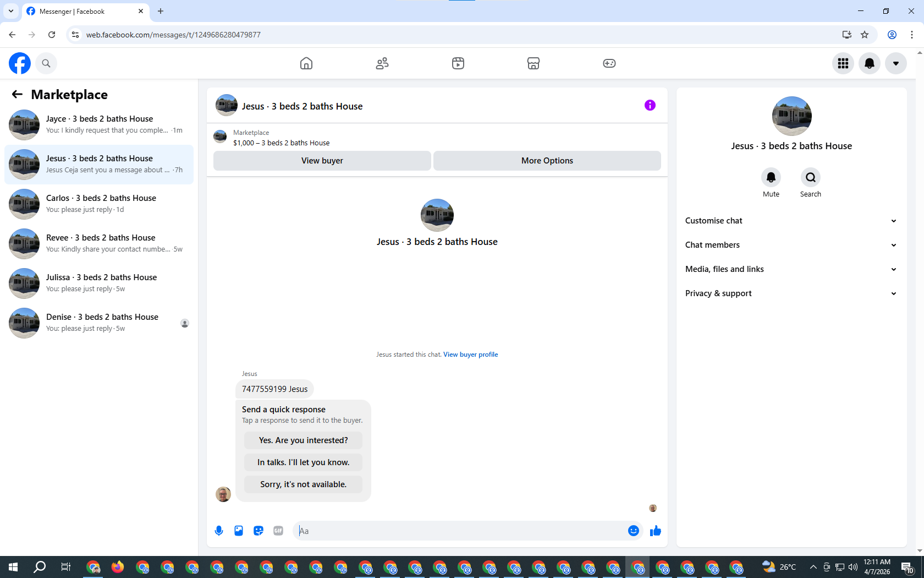Screen dimensions: 924x578
Task: Open the Windows notification center
Action: coord(908,567)
